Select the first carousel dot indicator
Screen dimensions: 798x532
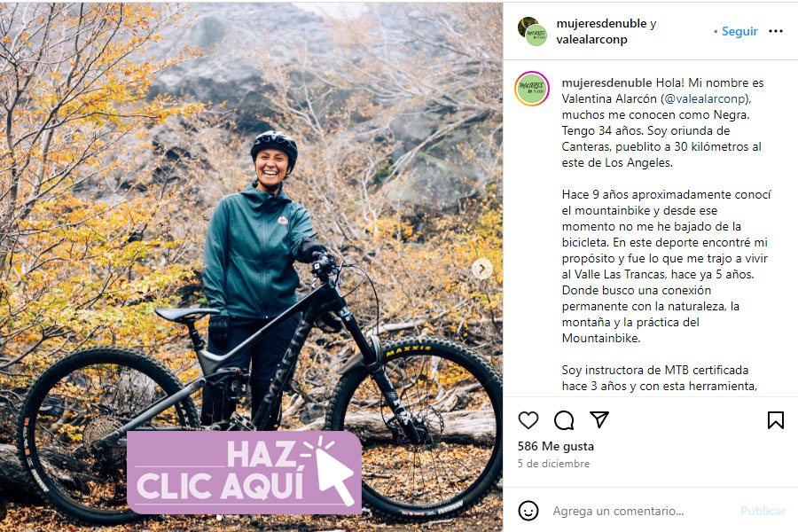click(x=219, y=517)
